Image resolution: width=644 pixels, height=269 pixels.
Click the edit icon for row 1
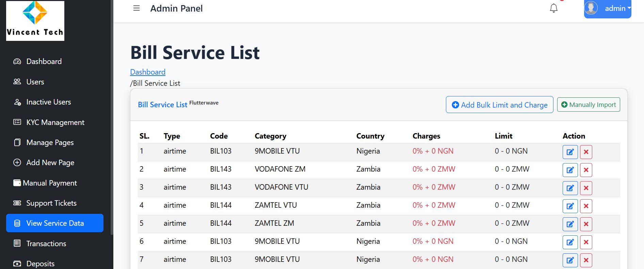pyautogui.click(x=570, y=152)
